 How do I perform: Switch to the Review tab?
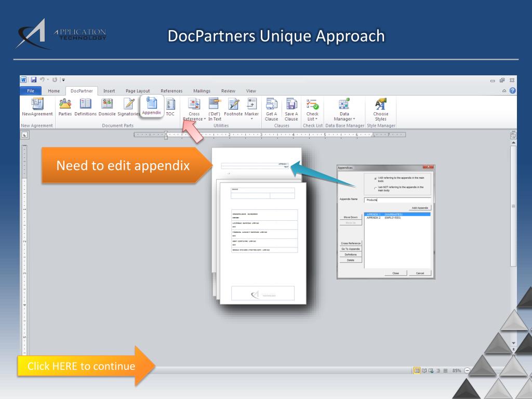(x=228, y=91)
